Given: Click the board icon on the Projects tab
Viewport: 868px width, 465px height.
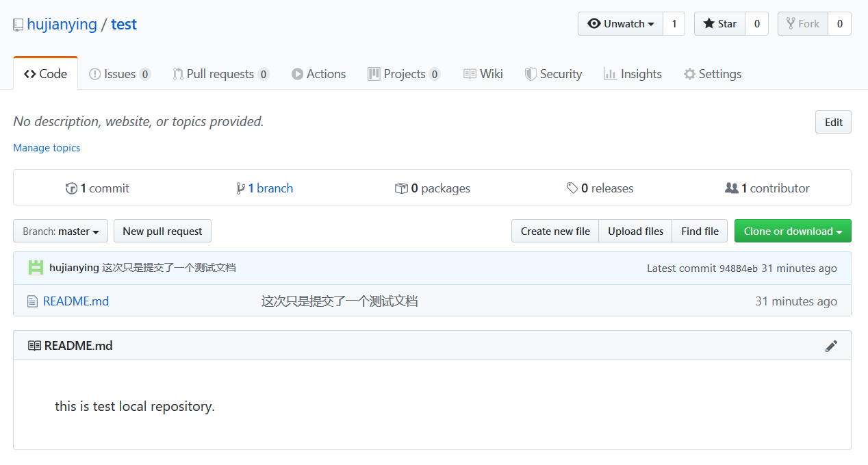Looking at the screenshot, I should tap(374, 74).
